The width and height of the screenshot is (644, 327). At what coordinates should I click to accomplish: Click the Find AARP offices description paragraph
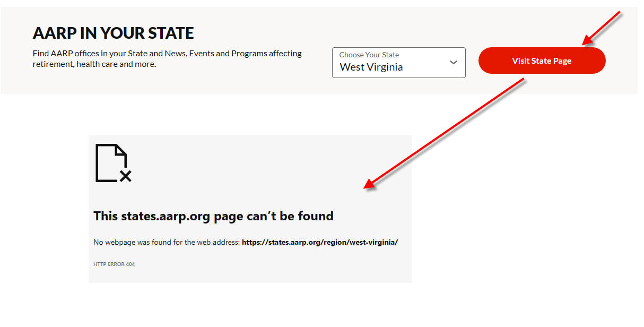pos(167,59)
